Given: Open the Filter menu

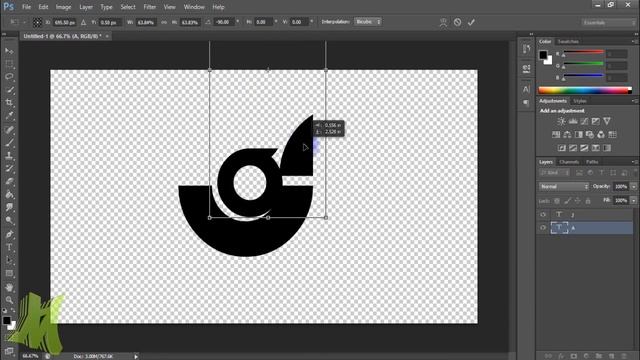Looking at the screenshot, I should 149,7.
